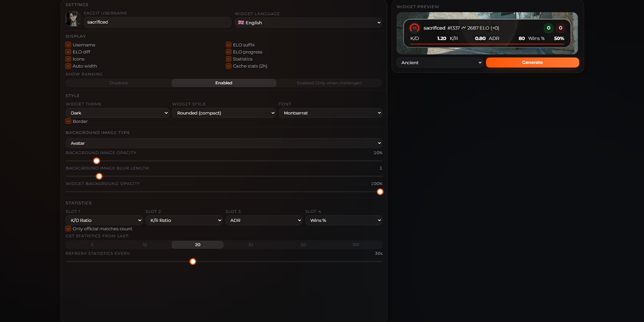Open the Slot 3 ADR dropdown
Screen dimensions: 644x322
[x=264, y=220]
